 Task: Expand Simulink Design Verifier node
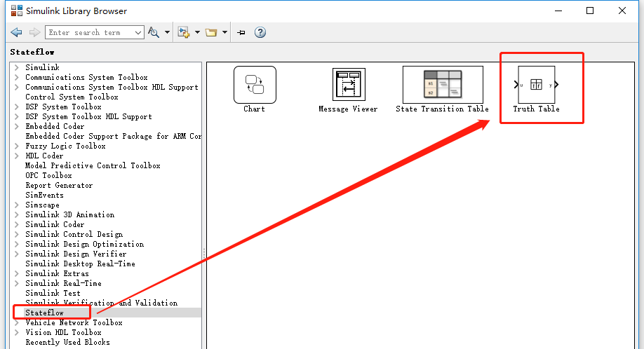click(17, 254)
